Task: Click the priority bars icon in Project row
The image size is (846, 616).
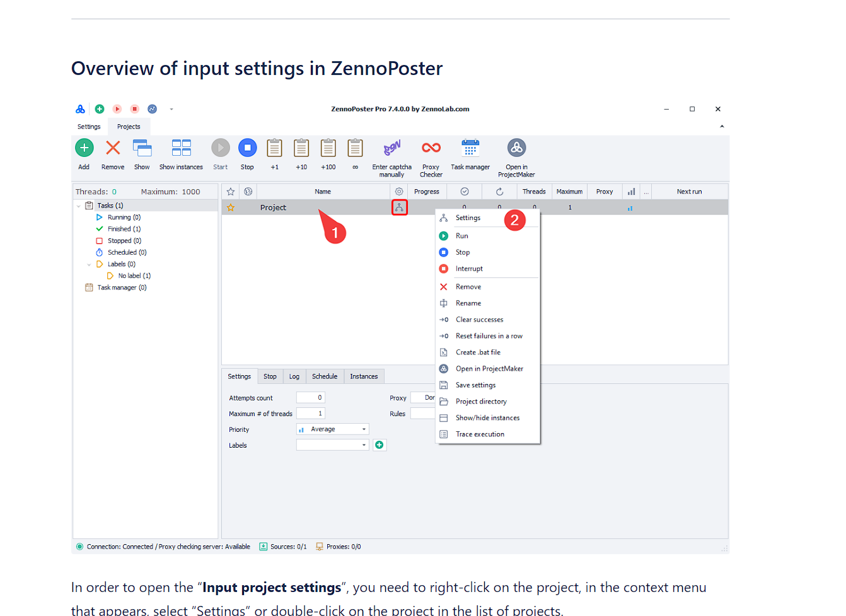Action: 630,208
